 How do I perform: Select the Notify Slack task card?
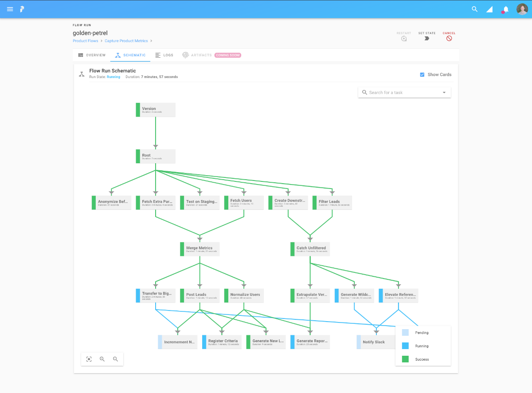(x=376, y=342)
